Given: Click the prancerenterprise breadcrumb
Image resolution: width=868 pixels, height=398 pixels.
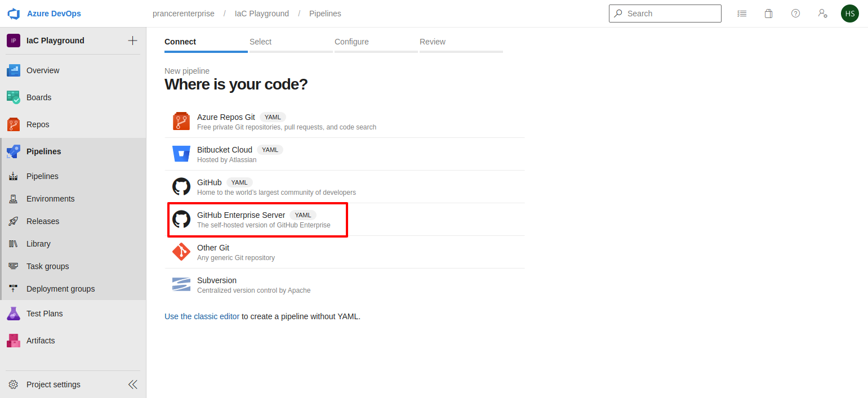Looking at the screenshot, I should coord(184,14).
